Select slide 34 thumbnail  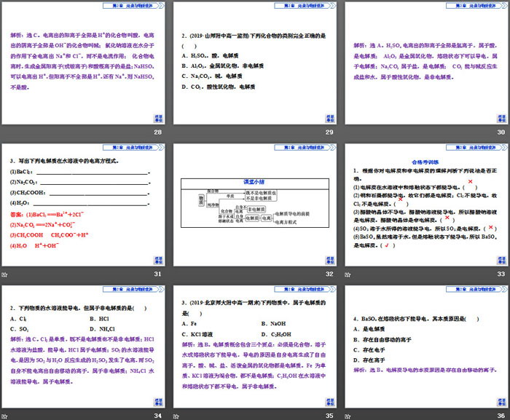coord(83,346)
